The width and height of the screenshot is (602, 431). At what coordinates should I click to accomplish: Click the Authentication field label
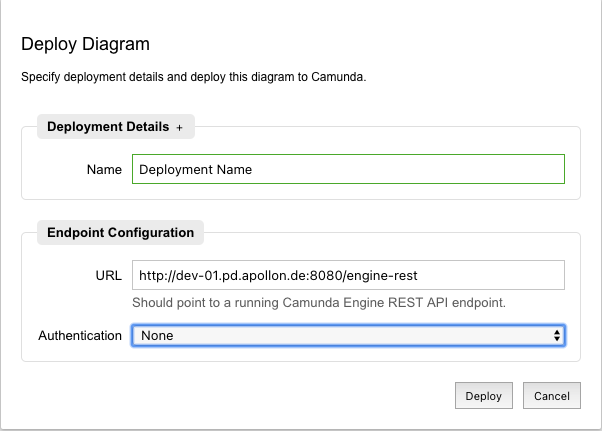pyautogui.click(x=80, y=336)
